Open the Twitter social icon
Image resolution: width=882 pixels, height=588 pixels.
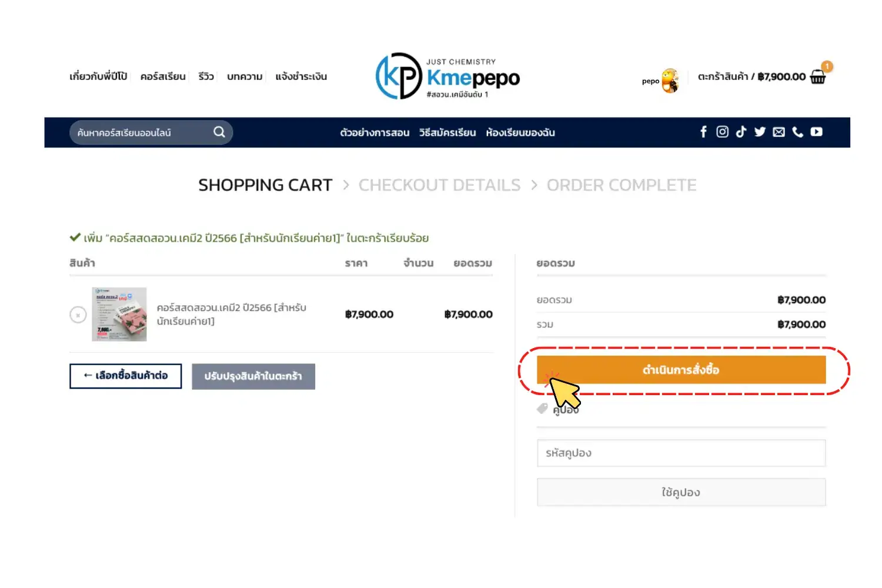760,132
